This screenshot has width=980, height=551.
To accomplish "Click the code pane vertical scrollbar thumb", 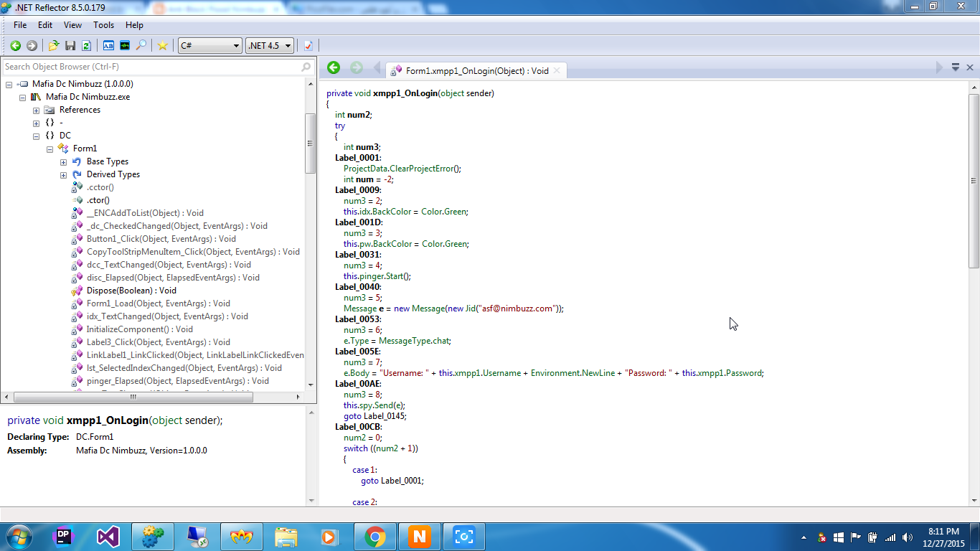I will tap(974, 180).
